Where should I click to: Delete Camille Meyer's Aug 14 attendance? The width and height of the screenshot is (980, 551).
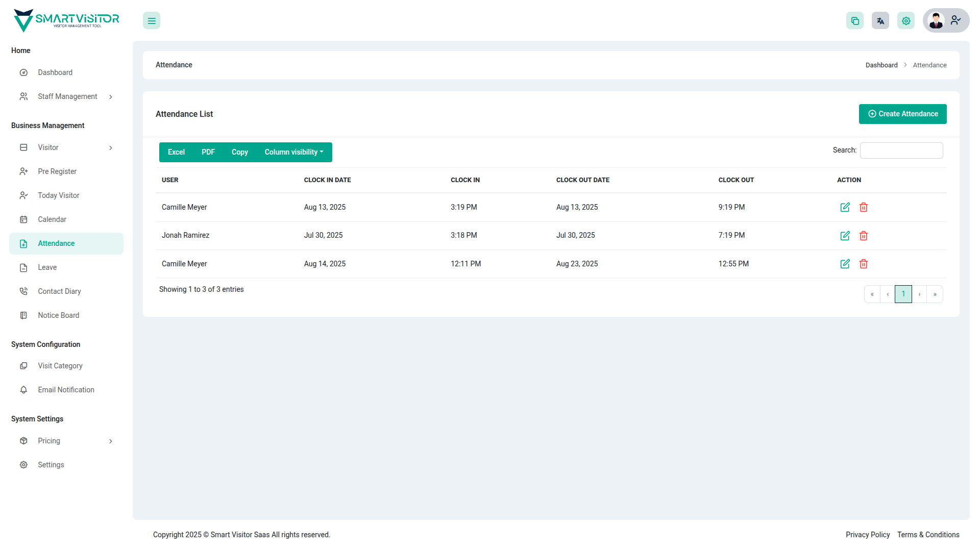(x=864, y=264)
